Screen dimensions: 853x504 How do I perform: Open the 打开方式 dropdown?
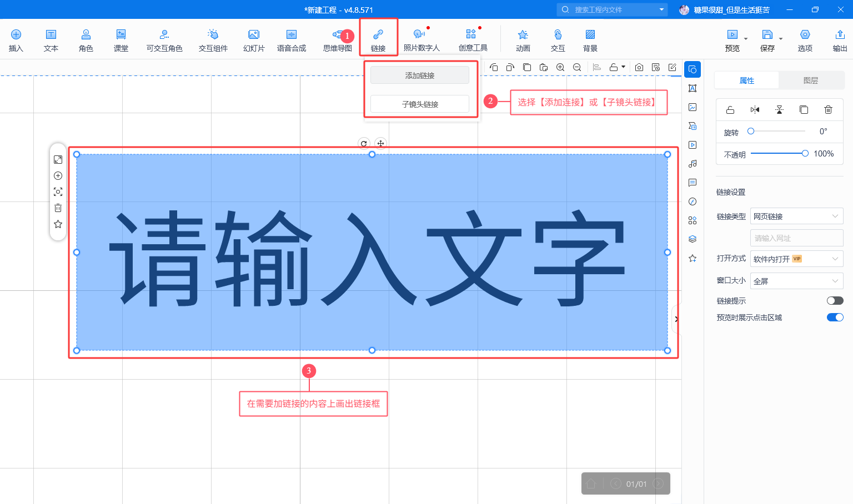tap(796, 259)
